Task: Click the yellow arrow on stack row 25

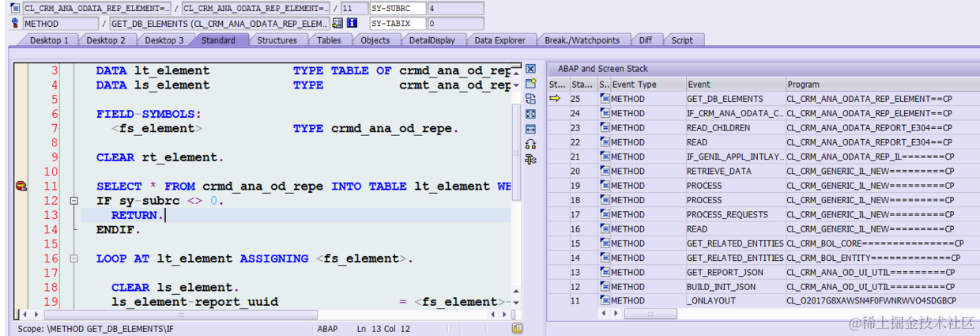Action: 555,99
